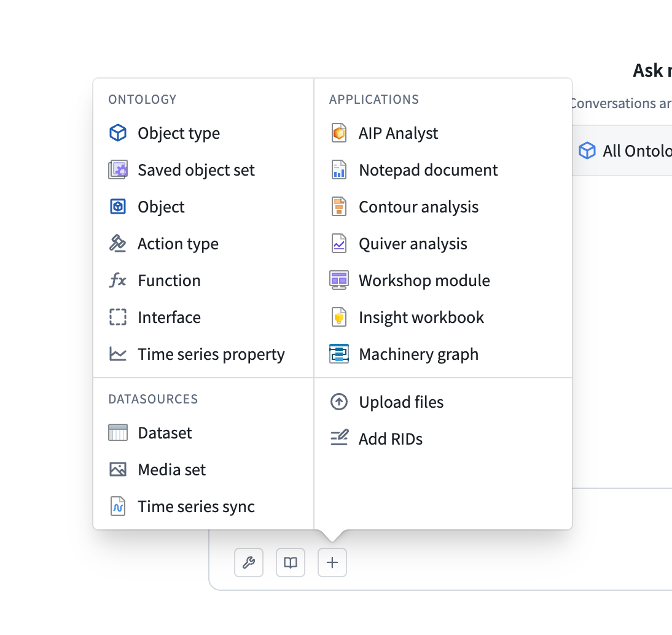Select Interface label in Ontology list
Image resolution: width=672 pixels, height=635 pixels.
click(x=170, y=317)
